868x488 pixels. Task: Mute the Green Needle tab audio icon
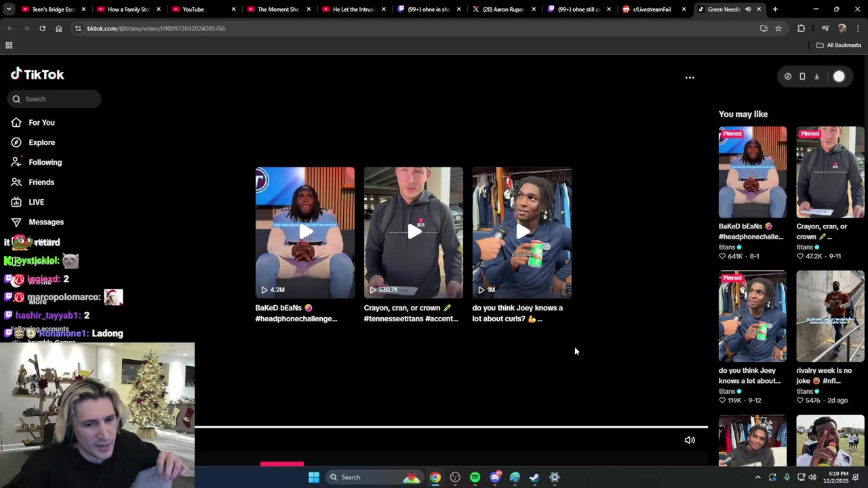tap(748, 9)
